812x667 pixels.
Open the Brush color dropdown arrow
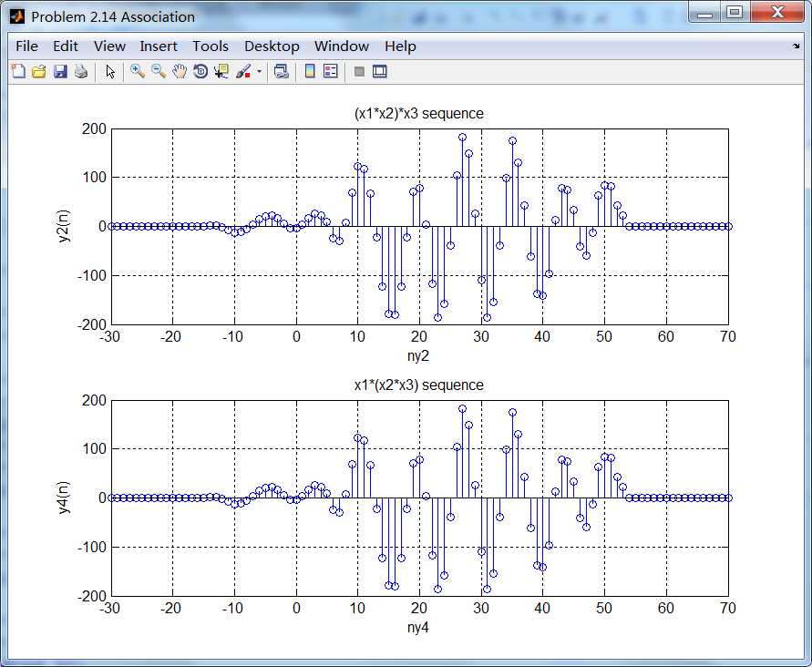[259, 71]
